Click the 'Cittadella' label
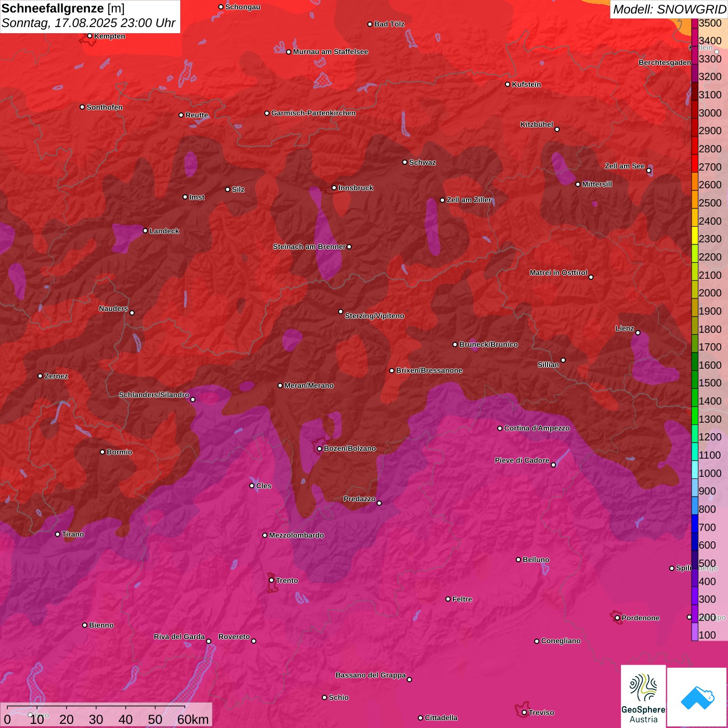The width and height of the screenshot is (728, 728). coord(441,718)
